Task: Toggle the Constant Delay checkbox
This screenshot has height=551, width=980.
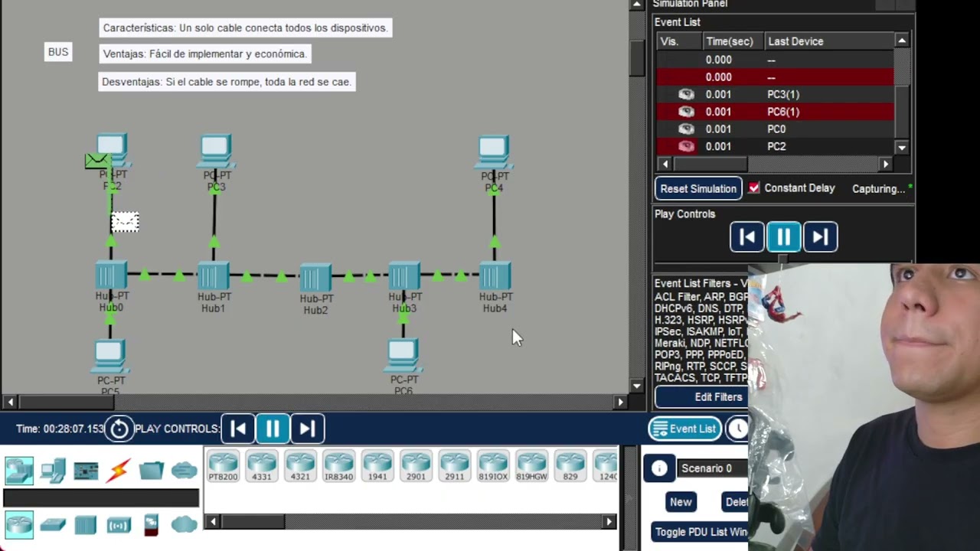Action: click(x=754, y=188)
